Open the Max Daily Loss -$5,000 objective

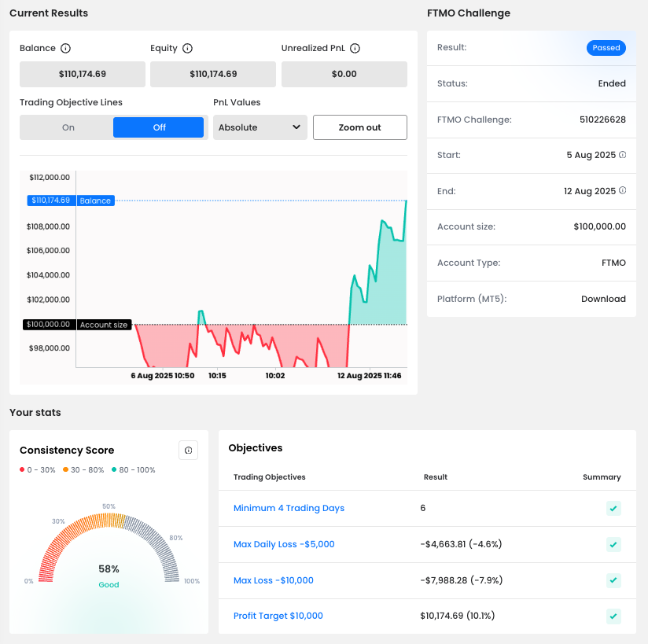[x=284, y=544]
